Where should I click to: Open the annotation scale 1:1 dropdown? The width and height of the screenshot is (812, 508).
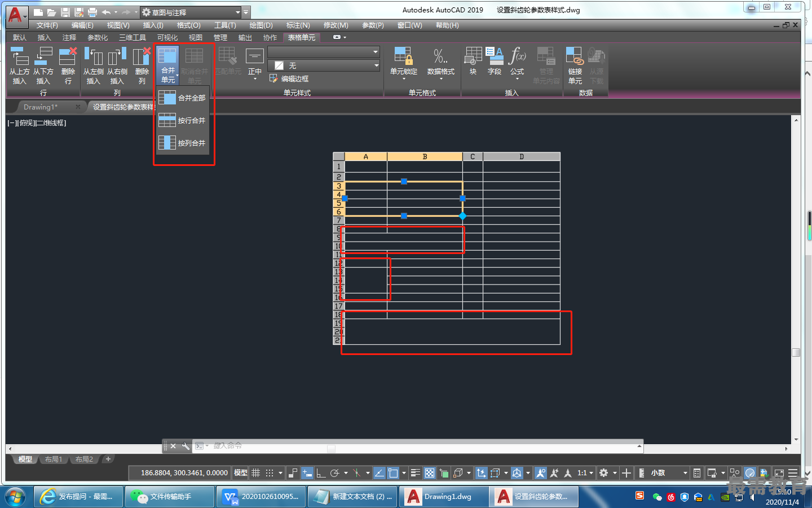pos(585,473)
